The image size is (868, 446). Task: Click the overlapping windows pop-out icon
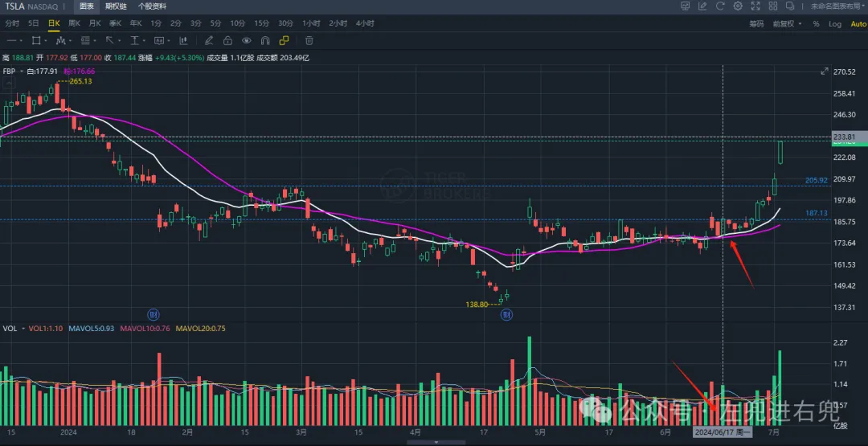point(790,6)
